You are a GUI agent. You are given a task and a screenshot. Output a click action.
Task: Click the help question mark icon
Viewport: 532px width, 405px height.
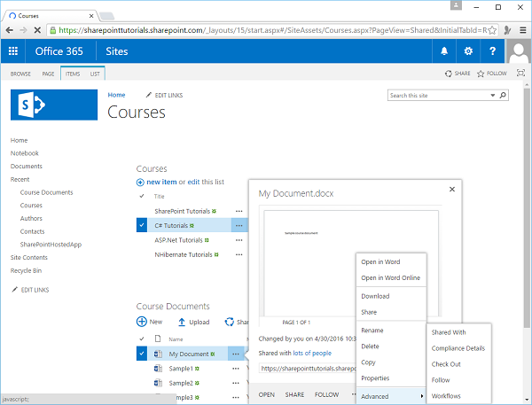pyautogui.click(x=491, y=51)
